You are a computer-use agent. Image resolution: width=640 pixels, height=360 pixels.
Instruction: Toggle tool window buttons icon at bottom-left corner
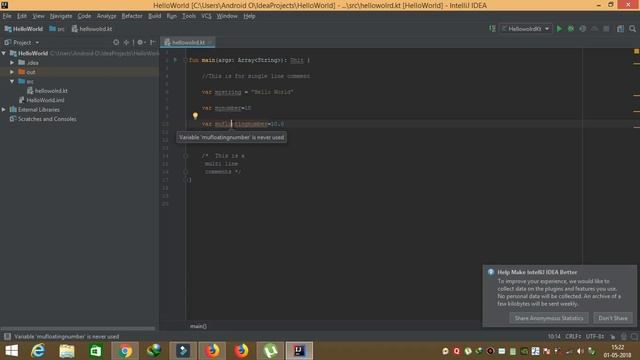tap(7, 336)
